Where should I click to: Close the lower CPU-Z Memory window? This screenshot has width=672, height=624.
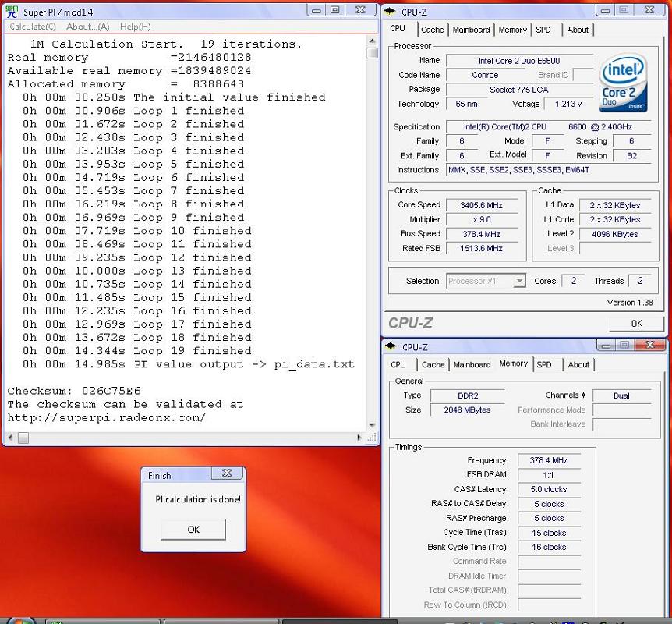click(649, 345)
